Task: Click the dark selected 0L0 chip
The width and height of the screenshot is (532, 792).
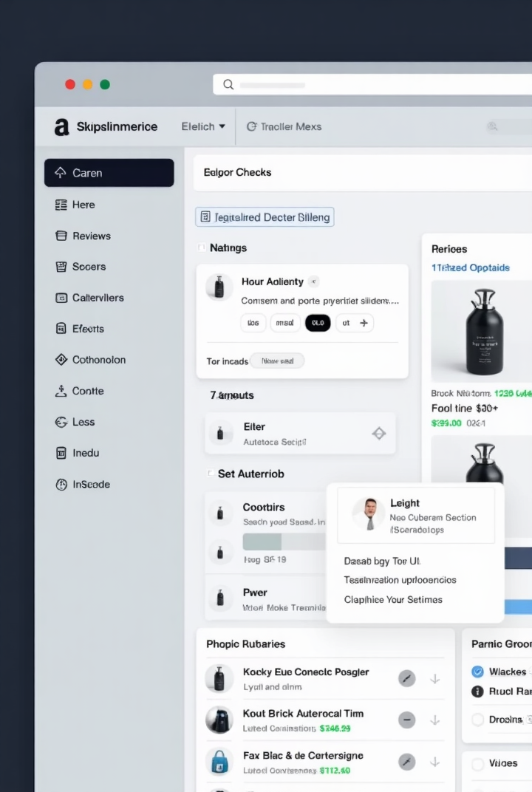Action: [318, 323]
